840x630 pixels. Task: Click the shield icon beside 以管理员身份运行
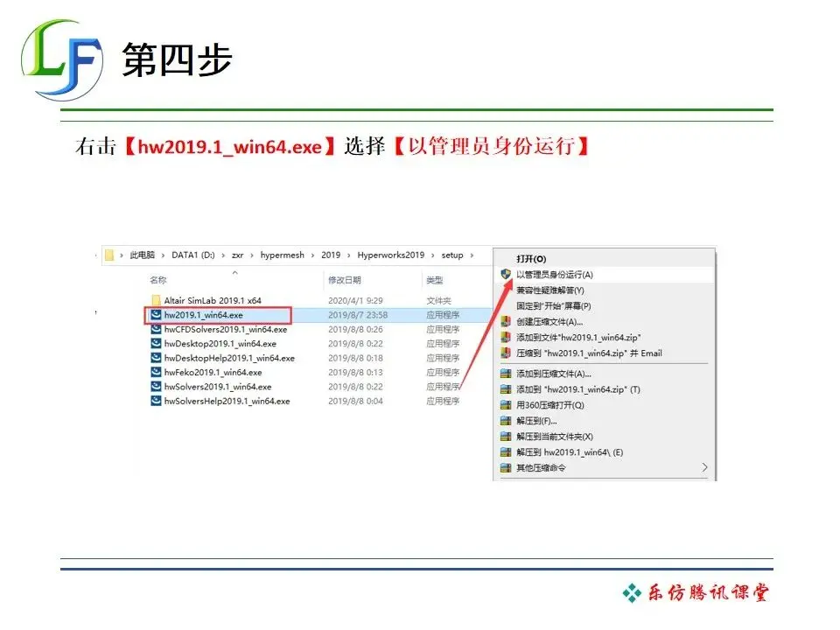[x=506, y=274]
